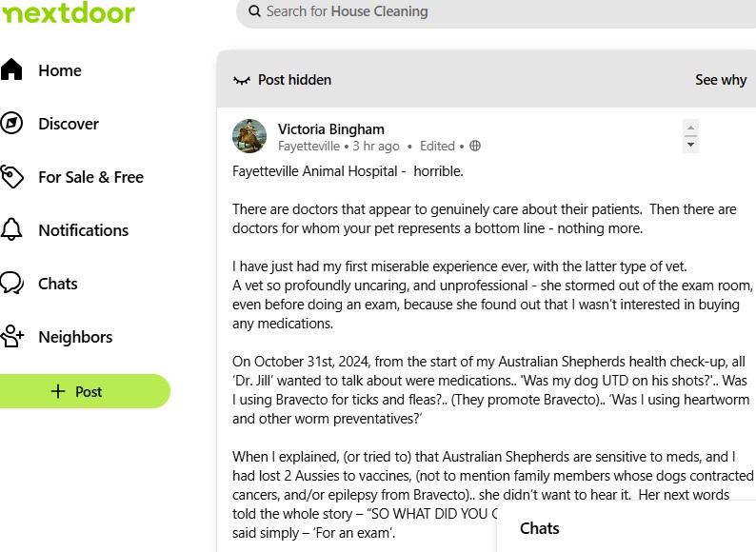
Task: Toggle the Post hidden eye icon
Action: click(x=242, y=80)
